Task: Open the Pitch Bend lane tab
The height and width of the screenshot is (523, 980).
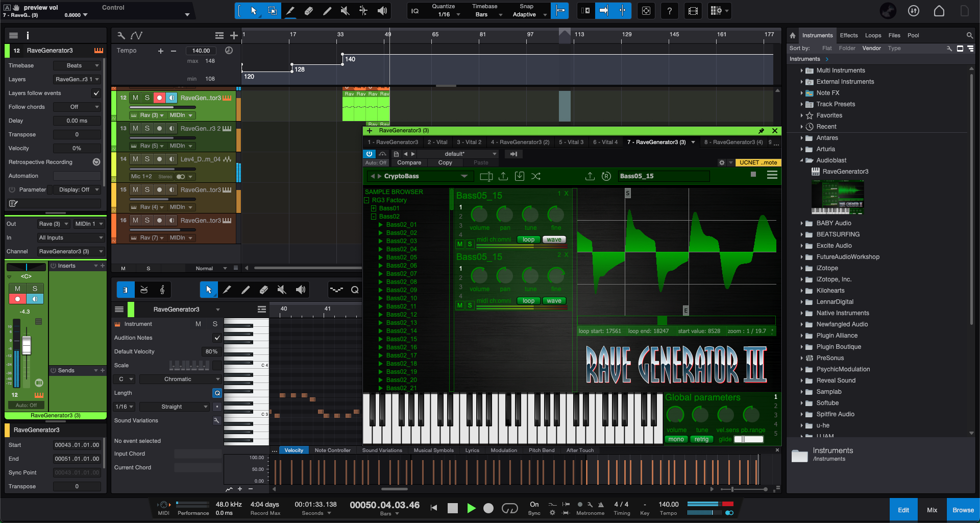Action: (x=542, y=450)
